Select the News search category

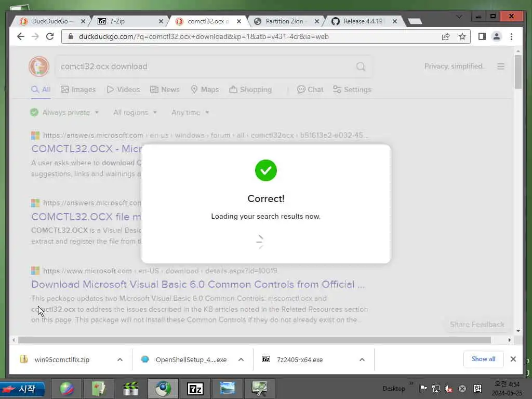[x=165, y=89]
